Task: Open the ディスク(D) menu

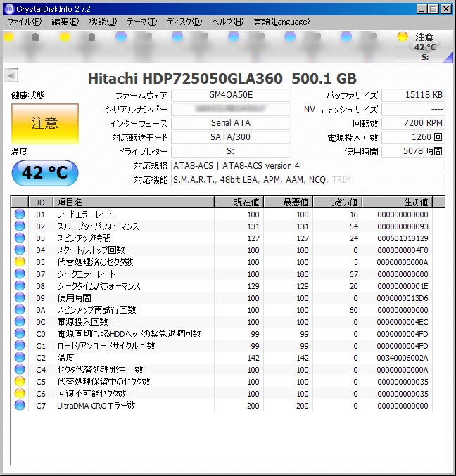Action: (184, 22)
